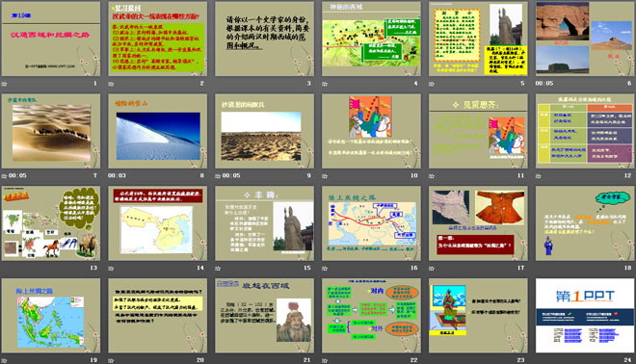
Task: Select slide 20 thumbnail with yellow highlighted text
Action: pos(158,315)
